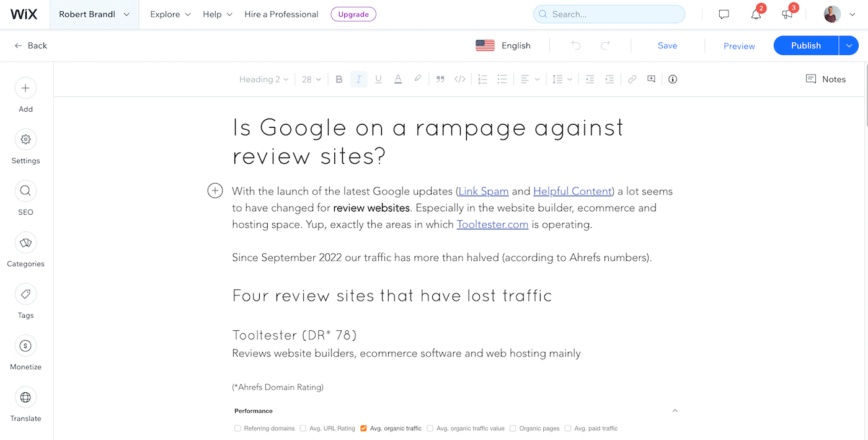Open the Robert Brandl site dropdown

click(x=94, y=14)
